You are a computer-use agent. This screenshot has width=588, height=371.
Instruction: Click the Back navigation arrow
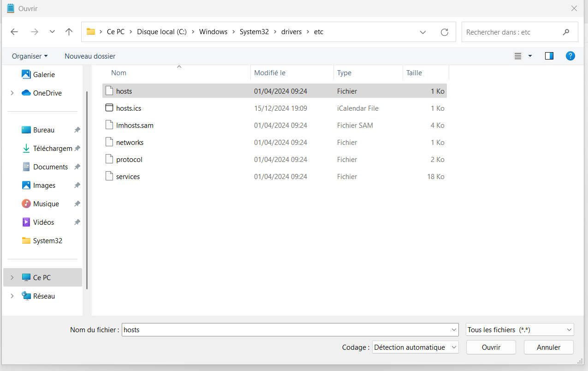point(14,32)
